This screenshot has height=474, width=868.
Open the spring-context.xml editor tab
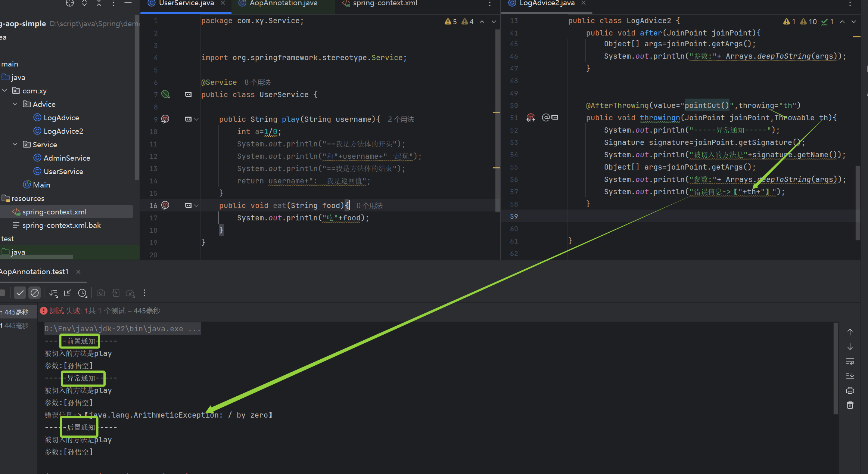pyautogui.click(x=385, y=3)
